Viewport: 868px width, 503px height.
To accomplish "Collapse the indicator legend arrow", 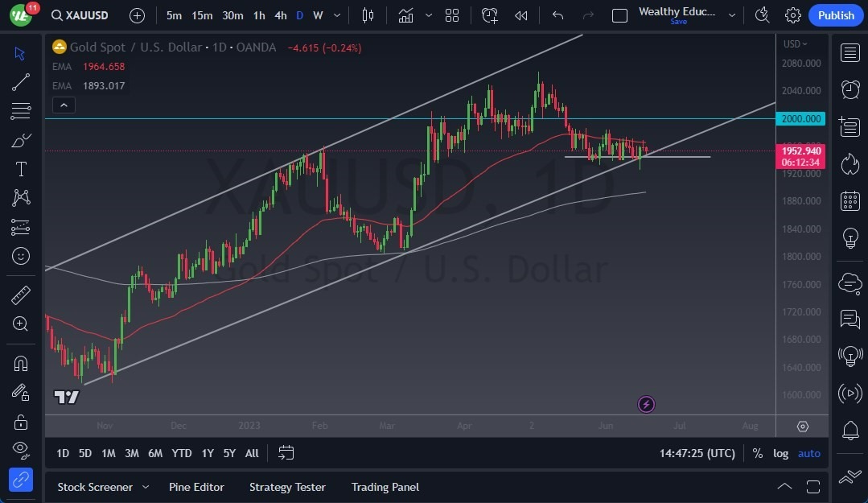I will pyautogui.click(x=64, y=105).
